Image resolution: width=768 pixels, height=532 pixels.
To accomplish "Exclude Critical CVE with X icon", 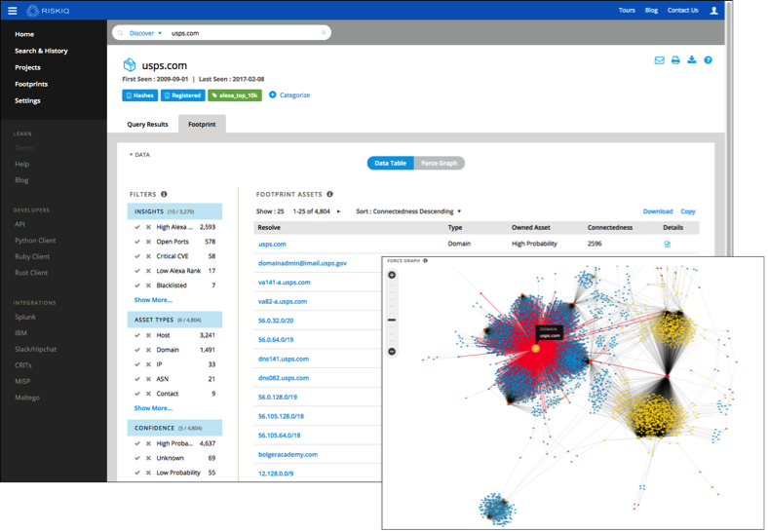I will (x=148, y=256).
